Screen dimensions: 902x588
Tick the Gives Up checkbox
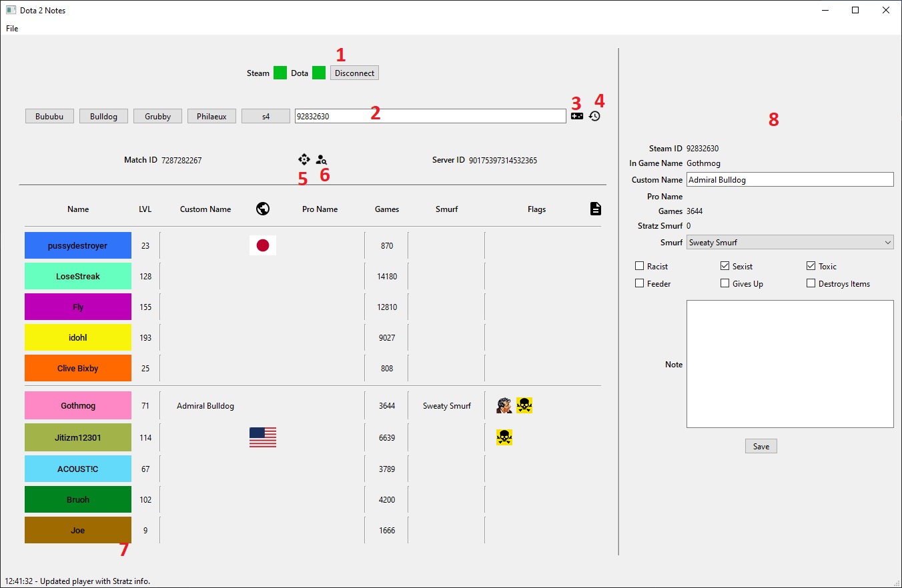coord(725,283)
